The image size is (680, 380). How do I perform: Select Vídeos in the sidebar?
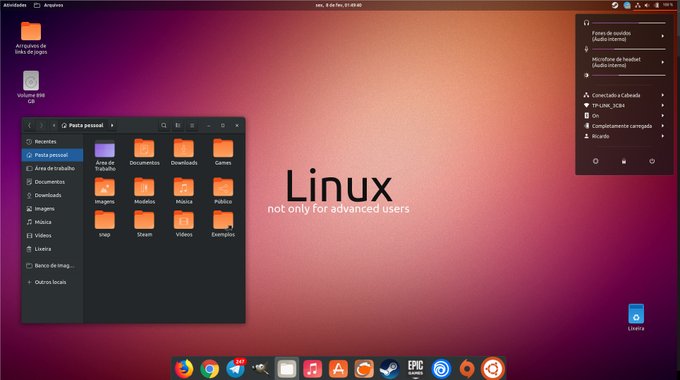pos(52,236)
